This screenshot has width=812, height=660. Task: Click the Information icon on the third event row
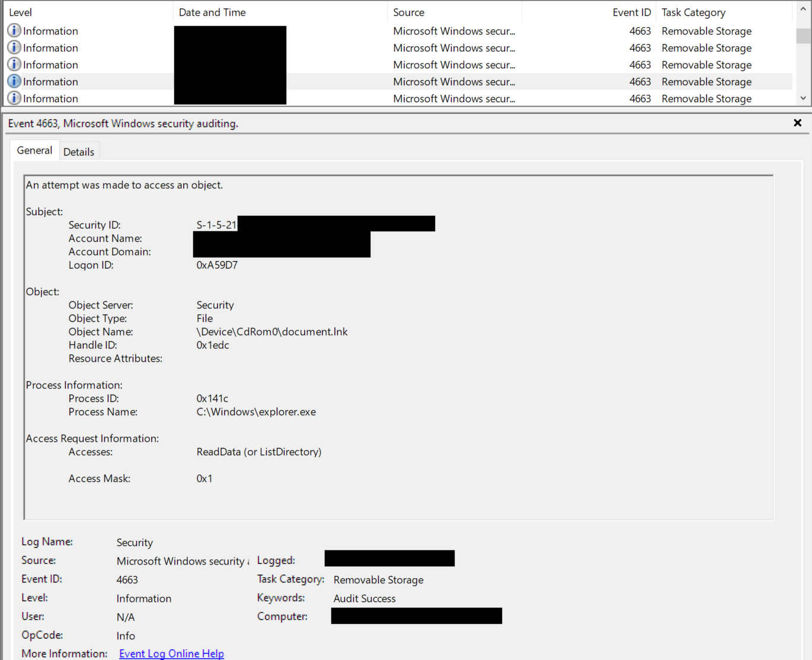[x=14, y=64]
